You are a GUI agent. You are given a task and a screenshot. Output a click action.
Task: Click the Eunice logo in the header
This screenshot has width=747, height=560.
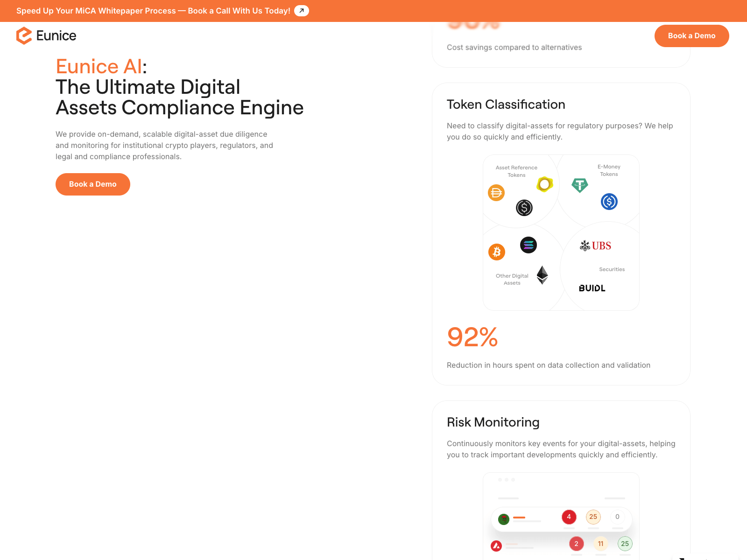(x=46, y=35)
